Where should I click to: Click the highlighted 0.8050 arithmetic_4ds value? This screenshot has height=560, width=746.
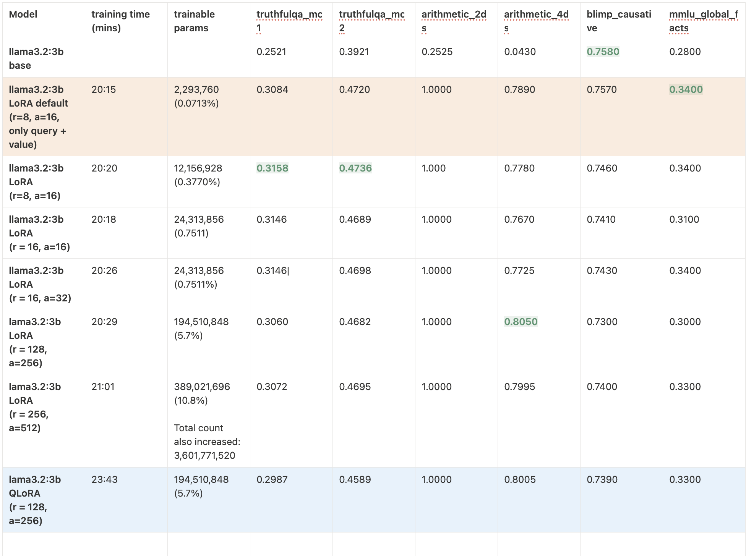(x=521, y=322)
